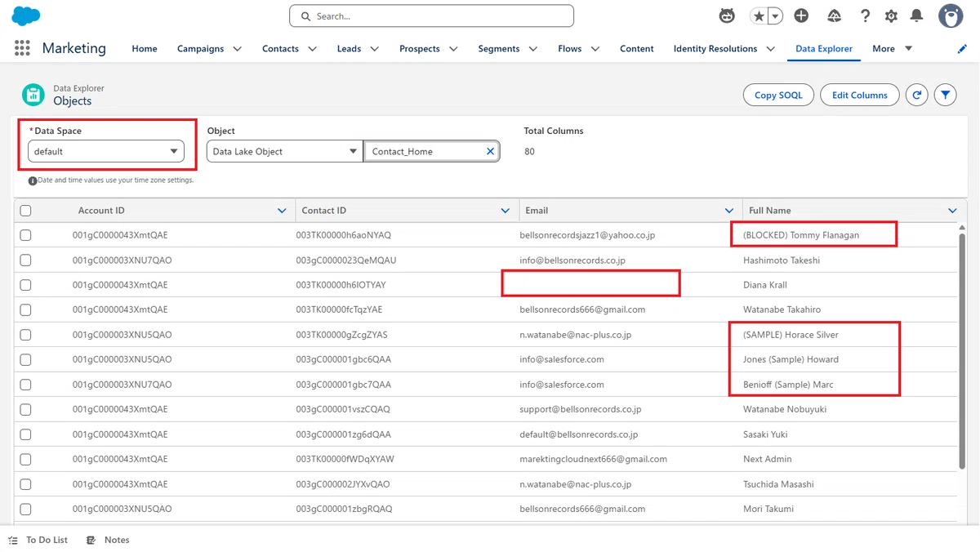Open the Data Space default dropdown
Viewport: 980px width, 552px height.
(106, 151)
